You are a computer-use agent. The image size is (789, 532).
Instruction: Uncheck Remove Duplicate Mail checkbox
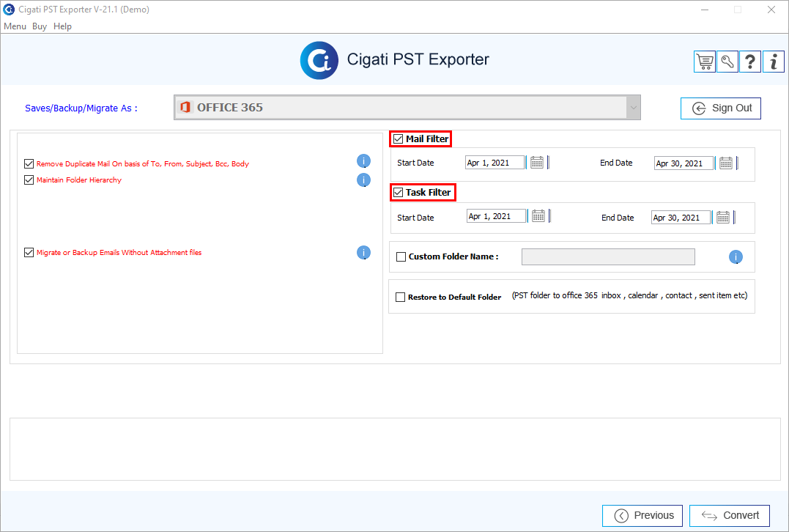(29, 163)
